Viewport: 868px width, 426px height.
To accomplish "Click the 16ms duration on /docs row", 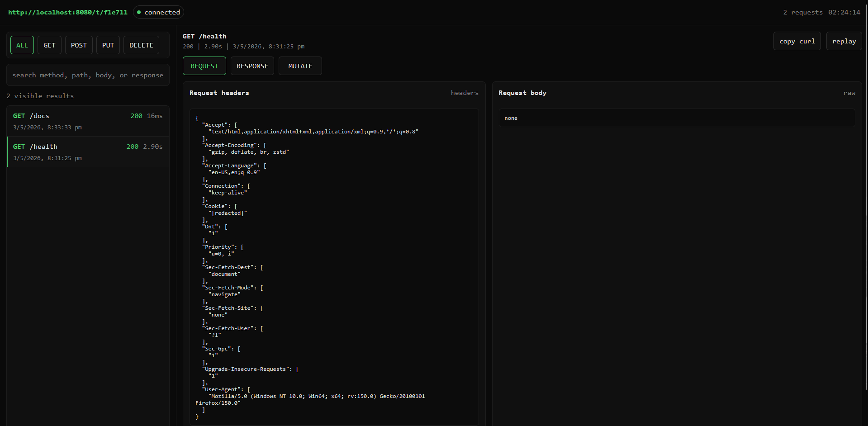I will (155, 116).
